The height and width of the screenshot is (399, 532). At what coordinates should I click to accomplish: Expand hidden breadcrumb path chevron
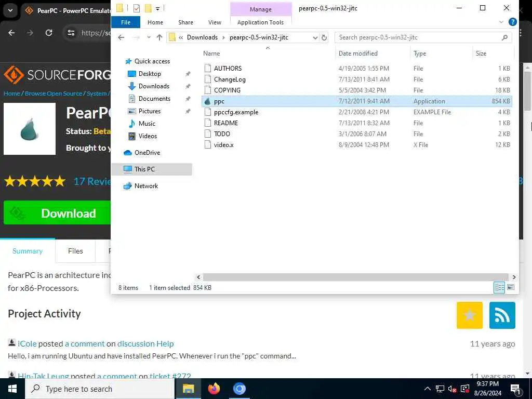181,37
